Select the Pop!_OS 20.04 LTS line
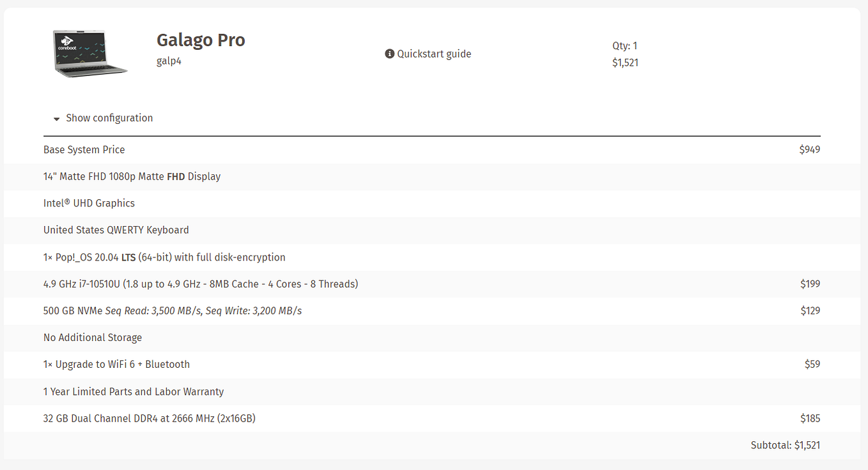This screenshot has height=470, width=868. (x=164, y=257)
